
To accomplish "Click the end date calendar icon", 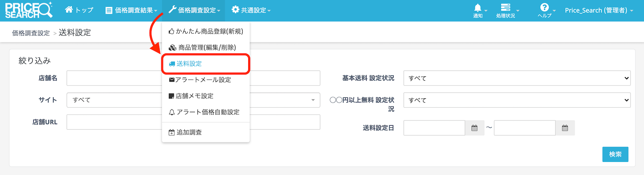I will [x=565, y=128].
